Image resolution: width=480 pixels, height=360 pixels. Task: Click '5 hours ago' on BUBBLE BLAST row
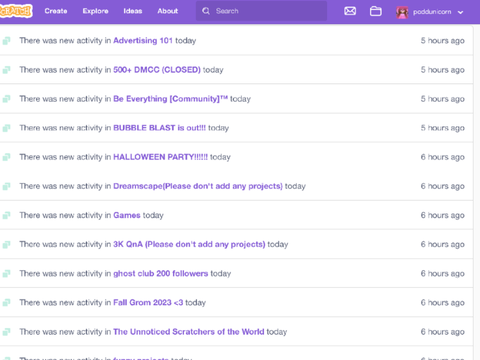(x=442, y=128)
